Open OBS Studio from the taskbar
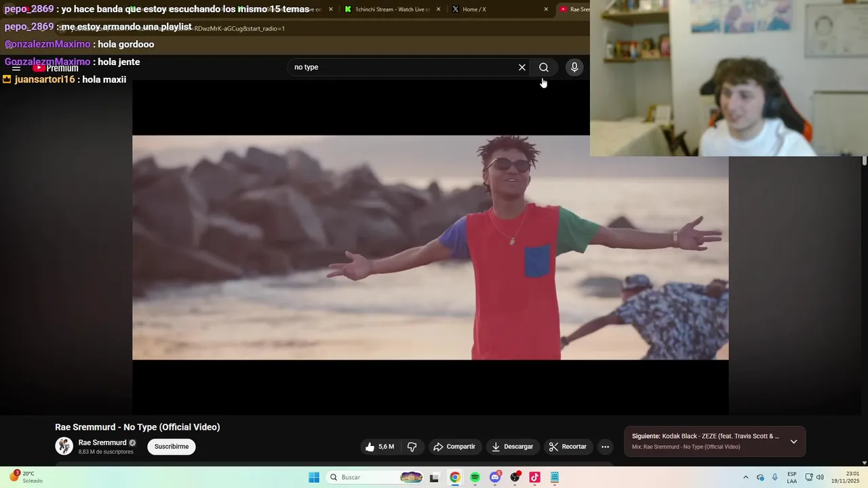Screen dimensions: 868x488 (x=515, y=477)
